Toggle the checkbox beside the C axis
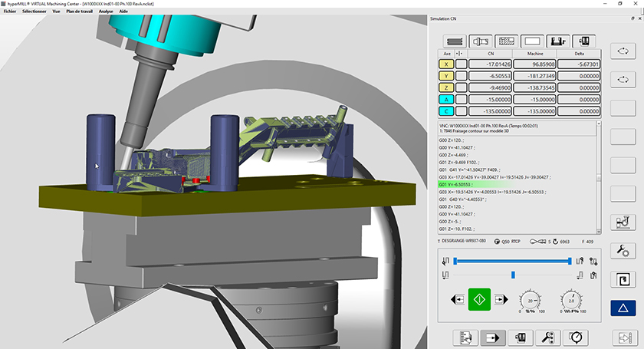Viewport: 644px width, 349px height. pyautogui.click(x=462, y=110)
